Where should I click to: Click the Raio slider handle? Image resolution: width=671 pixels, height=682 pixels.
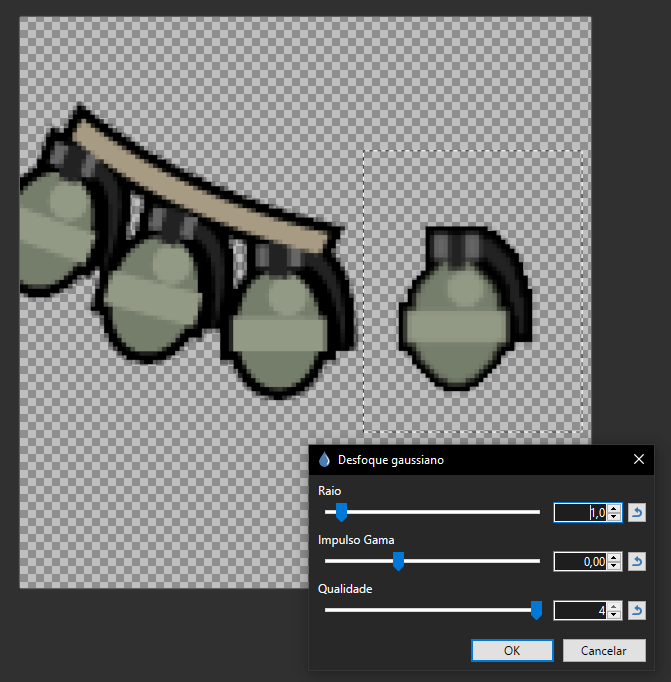click(x=341, y=512)
